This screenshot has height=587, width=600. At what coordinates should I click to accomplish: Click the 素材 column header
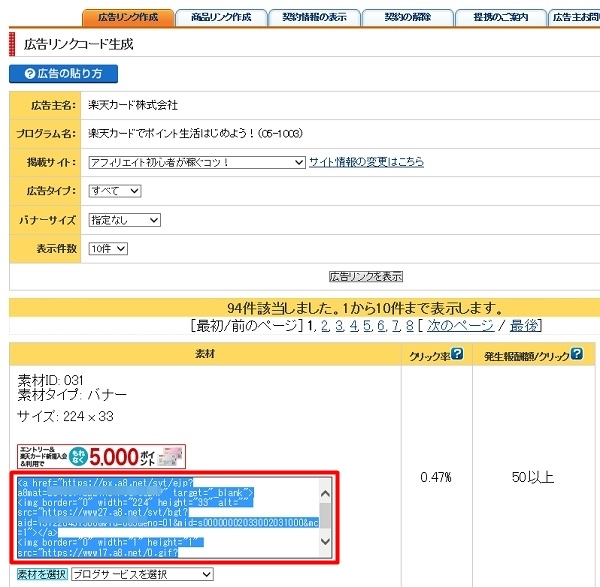[x=205, y=354]
